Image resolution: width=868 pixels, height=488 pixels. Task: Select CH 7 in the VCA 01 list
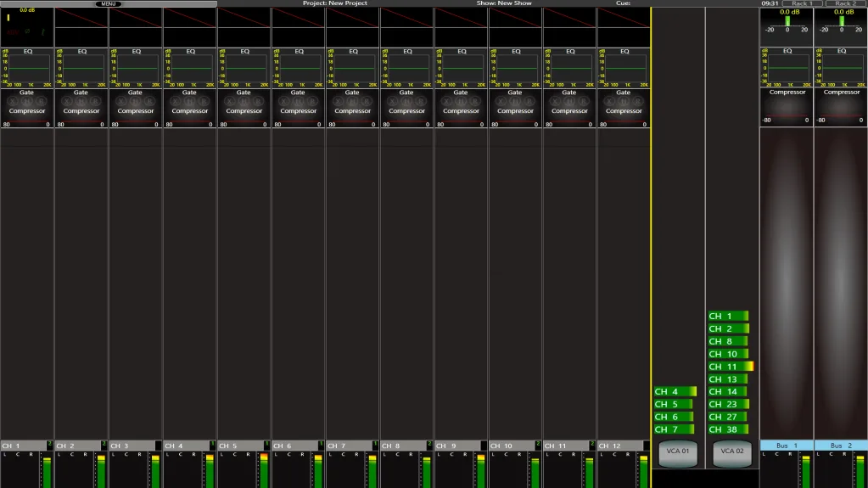674,429
